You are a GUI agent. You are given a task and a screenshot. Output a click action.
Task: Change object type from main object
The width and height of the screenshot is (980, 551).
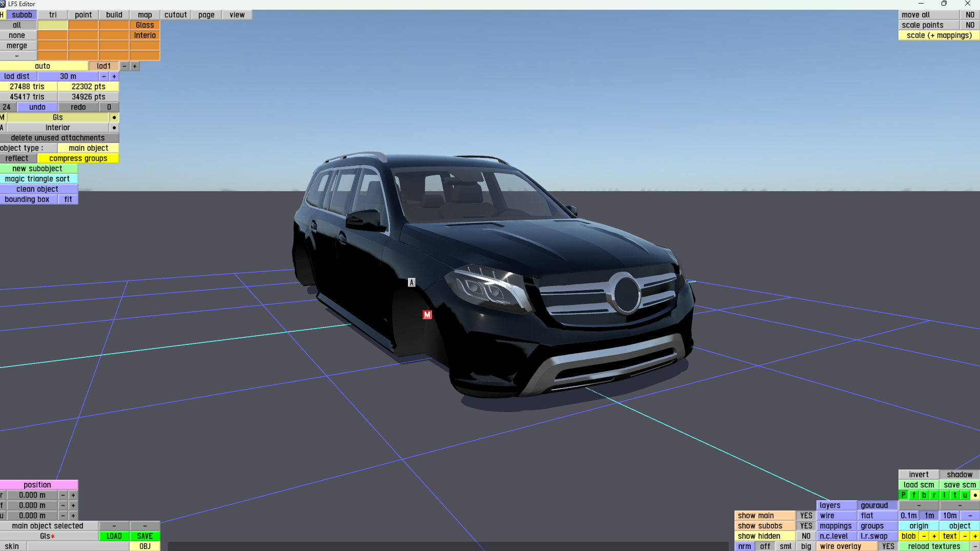click(x=89, y=148)
